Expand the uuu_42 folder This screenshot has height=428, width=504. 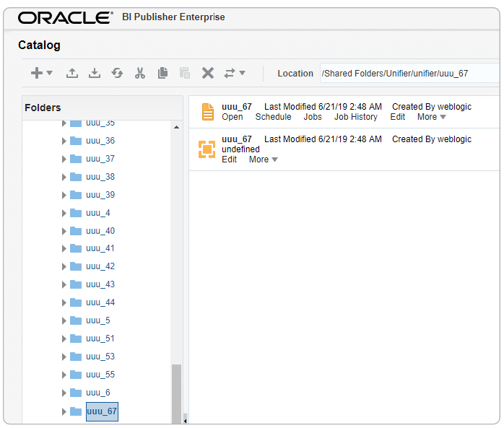64,266
